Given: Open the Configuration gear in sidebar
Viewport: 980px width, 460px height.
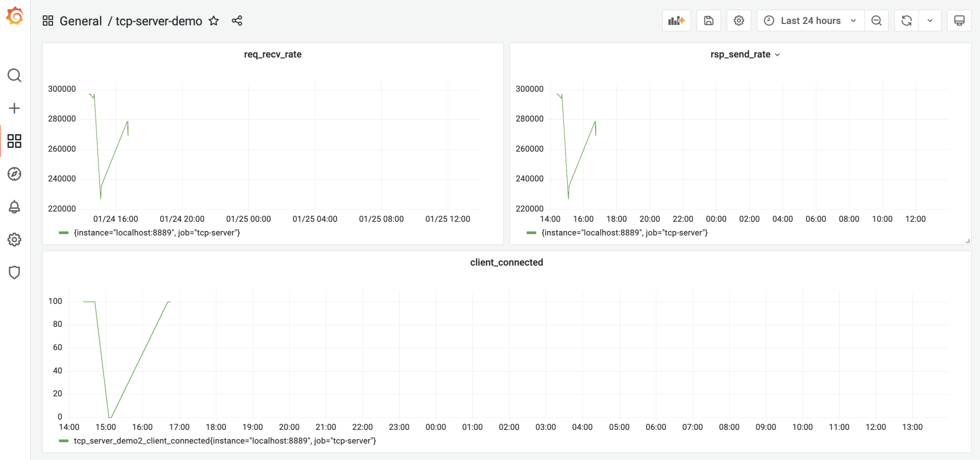Looking at the screenshot, I should click(14, 240).
